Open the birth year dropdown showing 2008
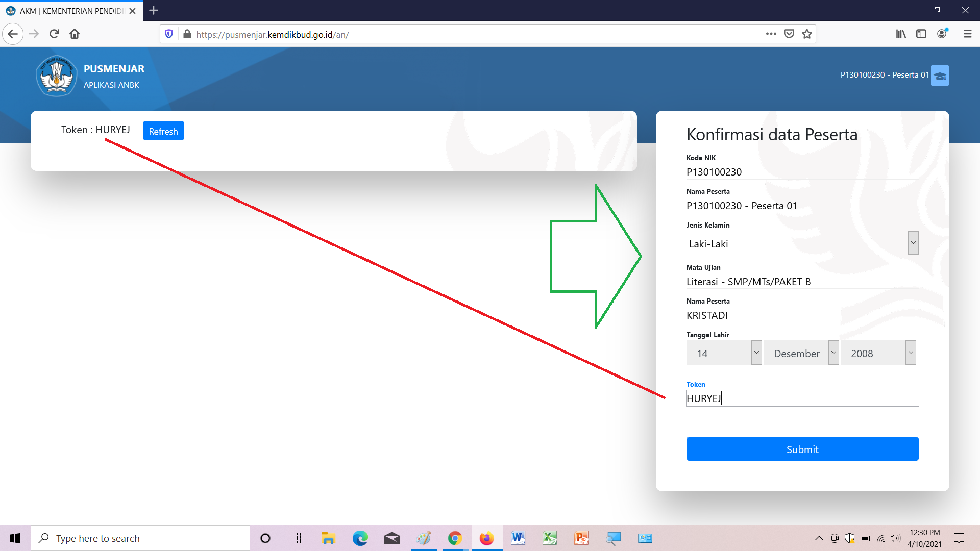 pyautogui.click(x=878, y=353)
